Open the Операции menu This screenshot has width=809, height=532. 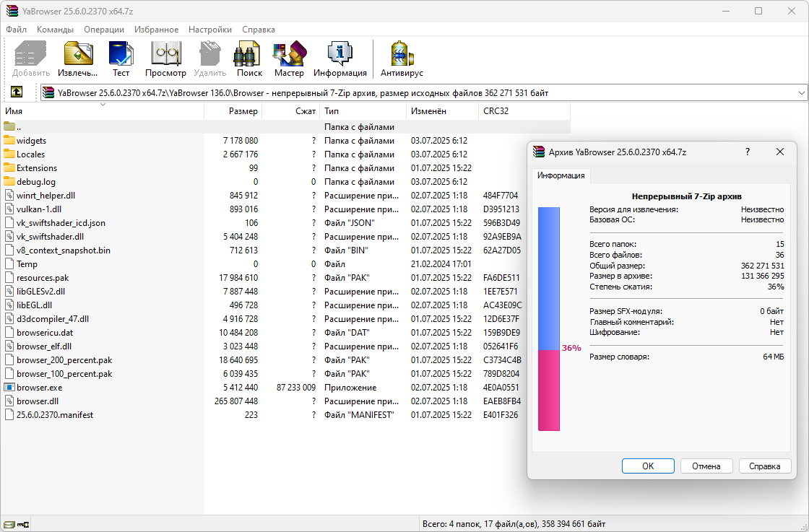tap(104, 30)
